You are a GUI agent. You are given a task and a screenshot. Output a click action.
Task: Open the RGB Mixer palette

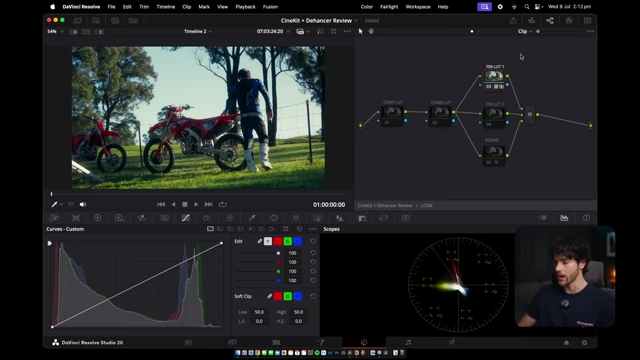(x=142, y=218)
